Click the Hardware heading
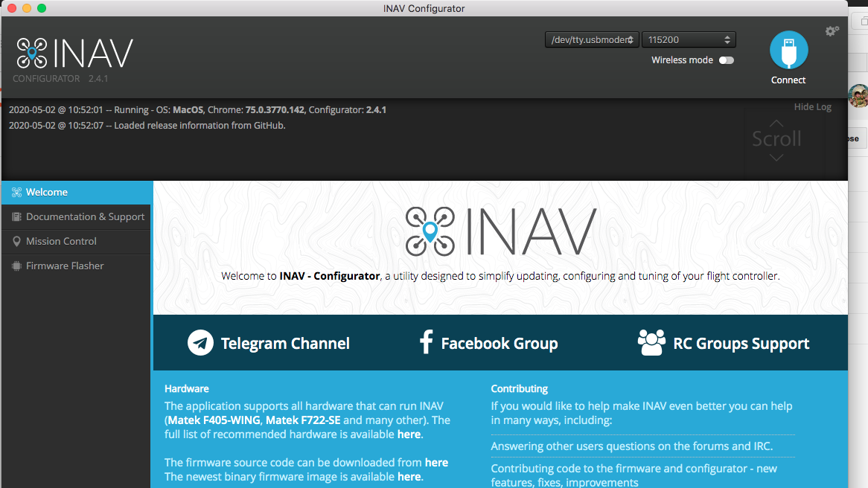 click(x=187, y=389)
